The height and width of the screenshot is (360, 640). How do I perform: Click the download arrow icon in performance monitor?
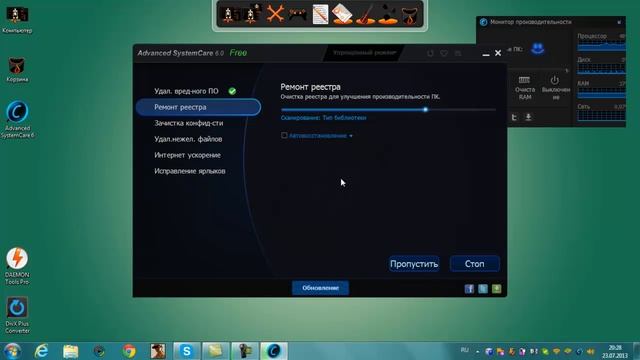click(x=528, y=118)
